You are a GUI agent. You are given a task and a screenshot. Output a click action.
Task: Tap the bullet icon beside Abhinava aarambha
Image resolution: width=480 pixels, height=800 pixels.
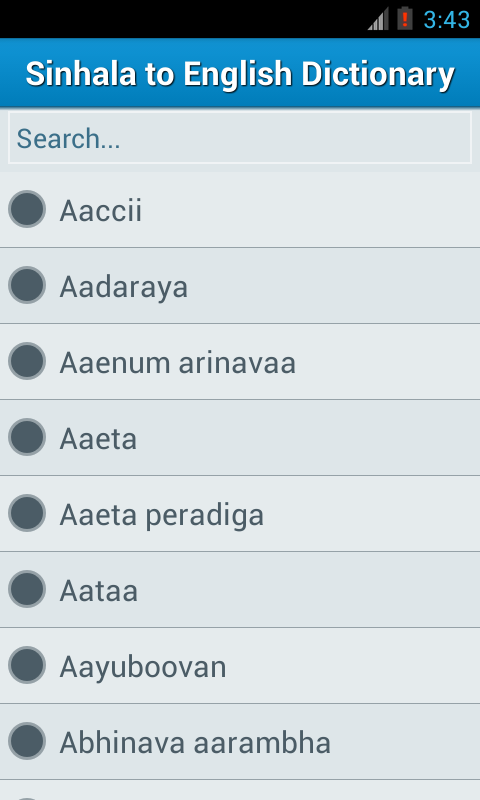[27, 741]
